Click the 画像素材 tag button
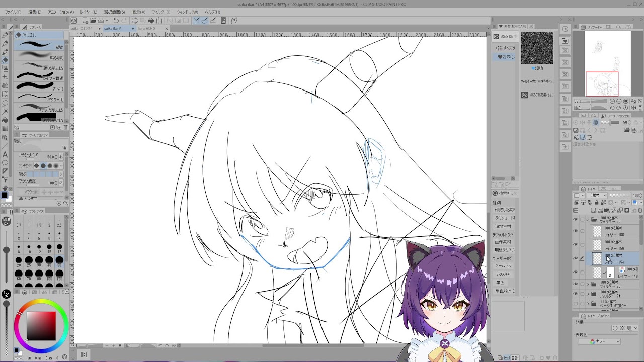Image resolution: width=644 pixels, height=362 pixels. (x=503, y=242)
